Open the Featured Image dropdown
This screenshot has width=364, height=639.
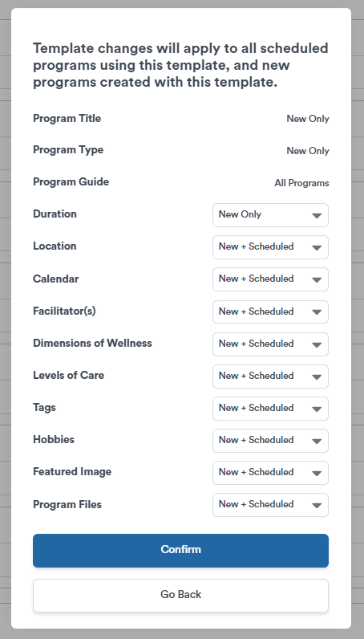tap(270, 473)
